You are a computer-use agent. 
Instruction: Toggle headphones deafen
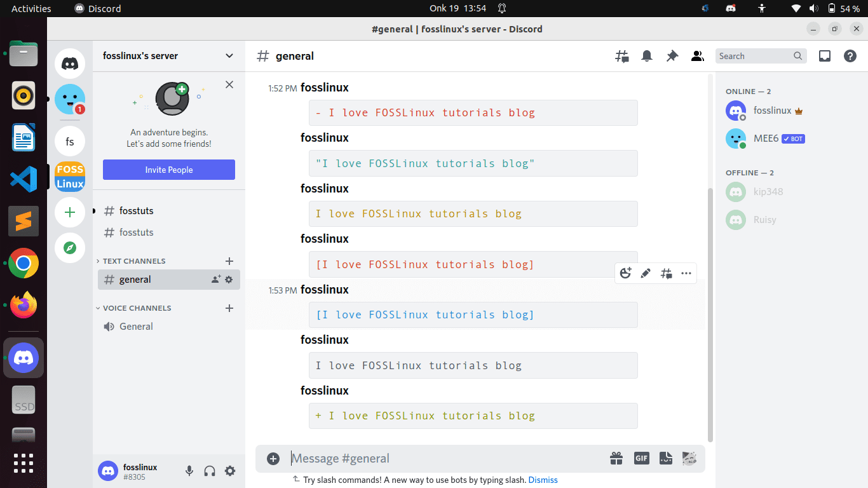pos(210,471)
